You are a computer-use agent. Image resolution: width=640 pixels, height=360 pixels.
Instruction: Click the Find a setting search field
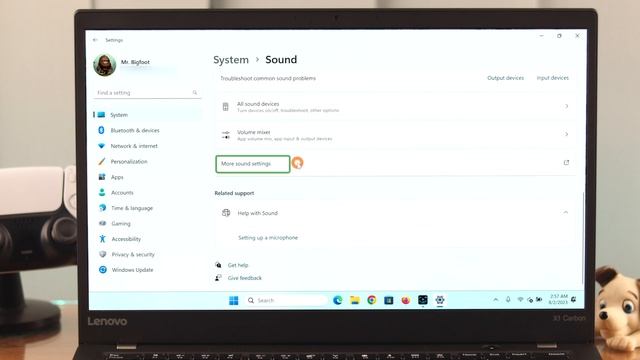[147, 93]
